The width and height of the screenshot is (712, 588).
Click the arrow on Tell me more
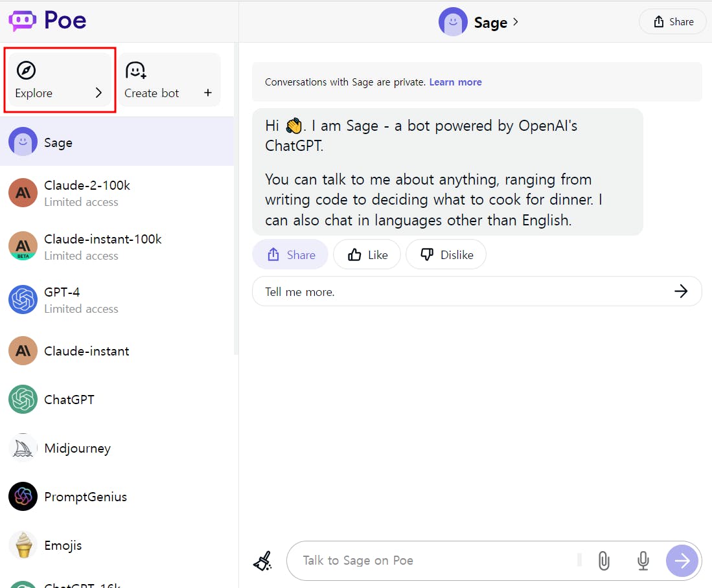(681, 291)
